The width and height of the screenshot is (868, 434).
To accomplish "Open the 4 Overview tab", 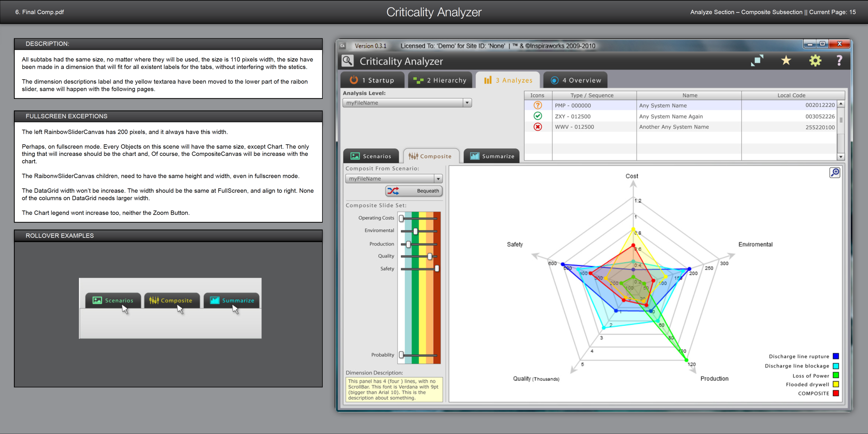I will click(x=575, y=80).
